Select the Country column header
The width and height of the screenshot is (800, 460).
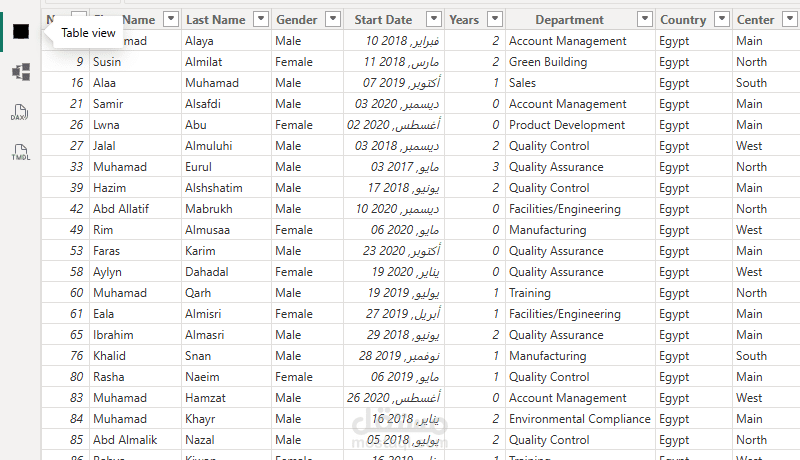point(683,19)
